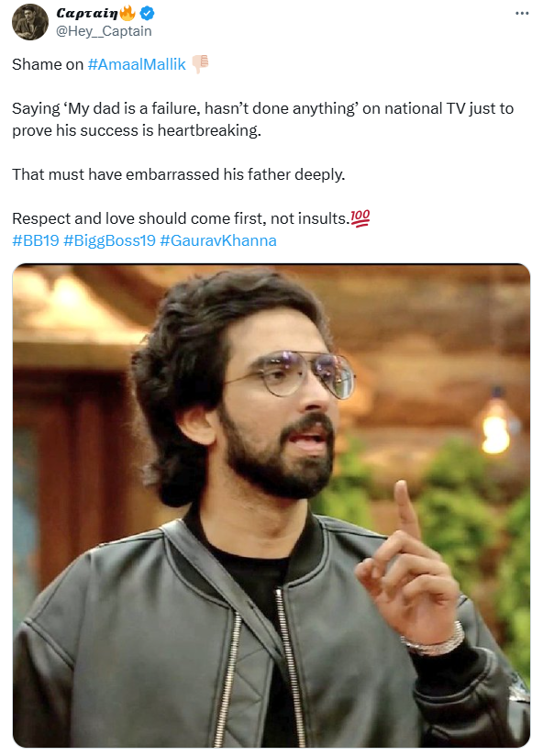Screen dimensions: 543x756
Task: Click the red 100 emoji
Action: (360, 218)
